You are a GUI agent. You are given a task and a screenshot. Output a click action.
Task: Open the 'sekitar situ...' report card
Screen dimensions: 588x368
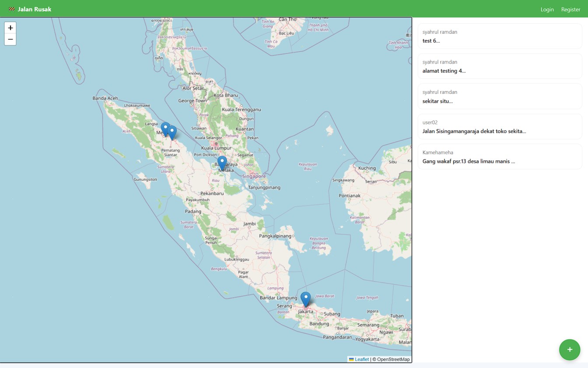(500, 96)
